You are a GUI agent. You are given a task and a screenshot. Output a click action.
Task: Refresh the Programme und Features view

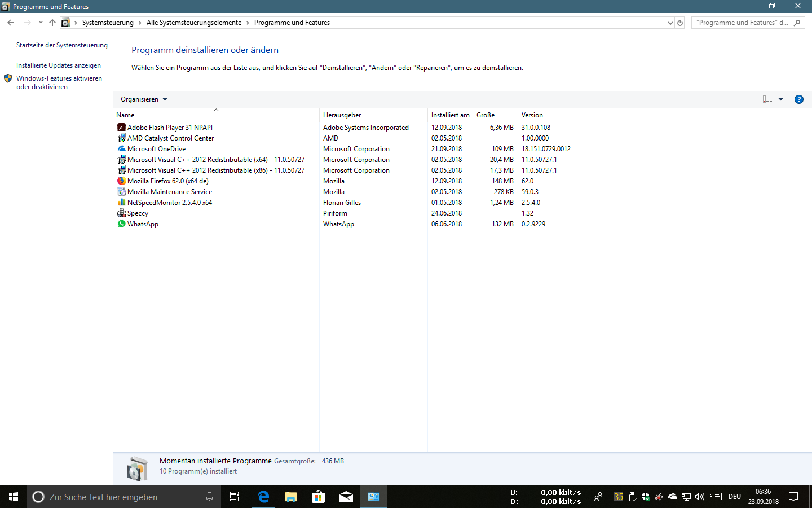coord(680,23)
